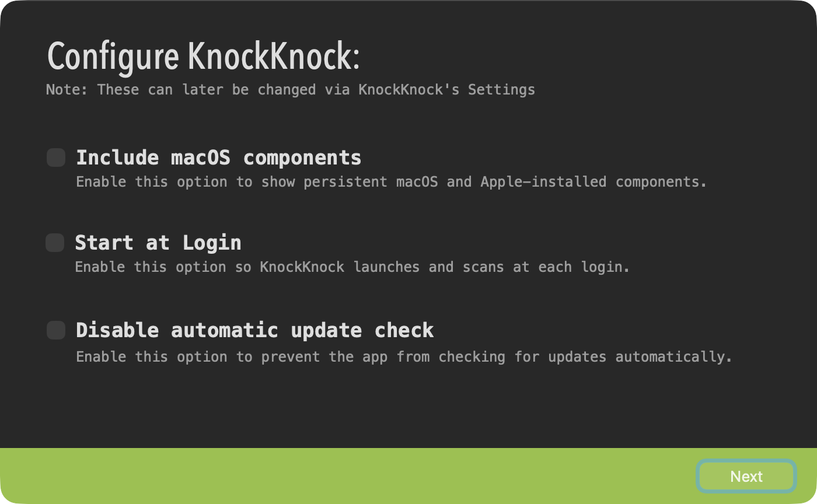
Task: Click the "Start at Login" label
Action: click(158, 243)
